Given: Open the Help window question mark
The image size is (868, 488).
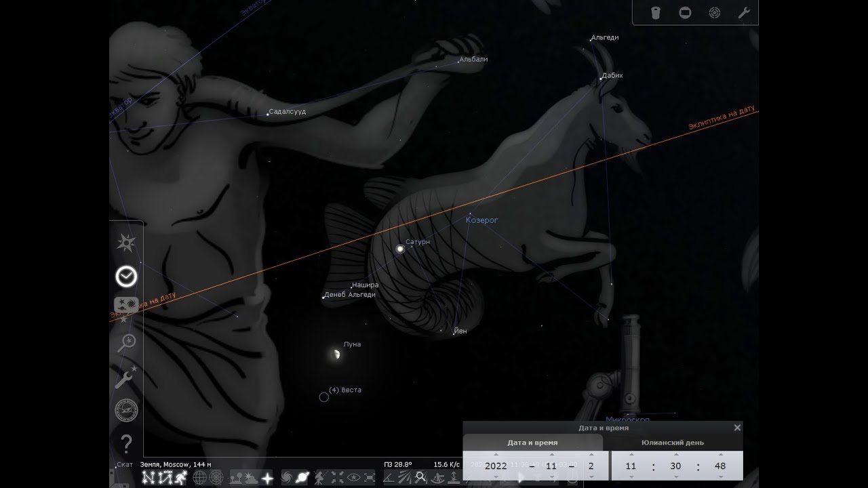Looking at the screenshot, I should [126, 444].
